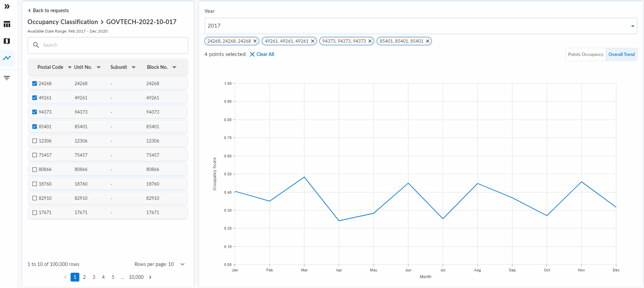Screen dimensions: 644x288
Task: Open the map view icon in sidebar
Action: [7, 41]
